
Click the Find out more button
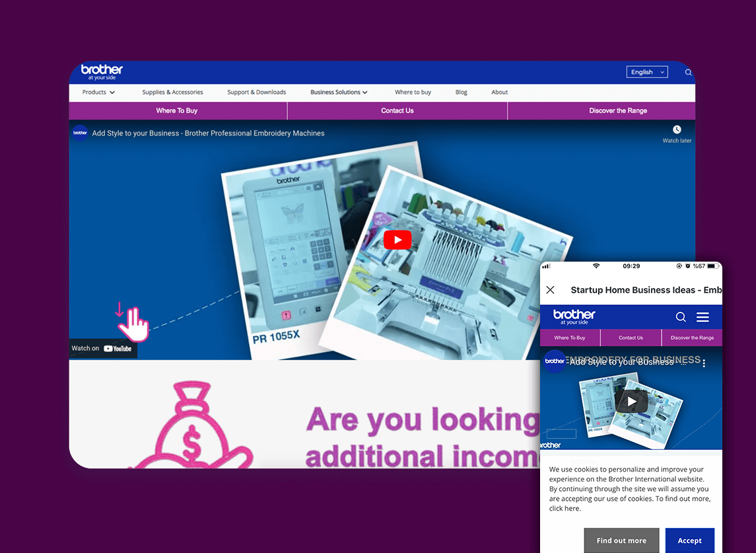621,540
